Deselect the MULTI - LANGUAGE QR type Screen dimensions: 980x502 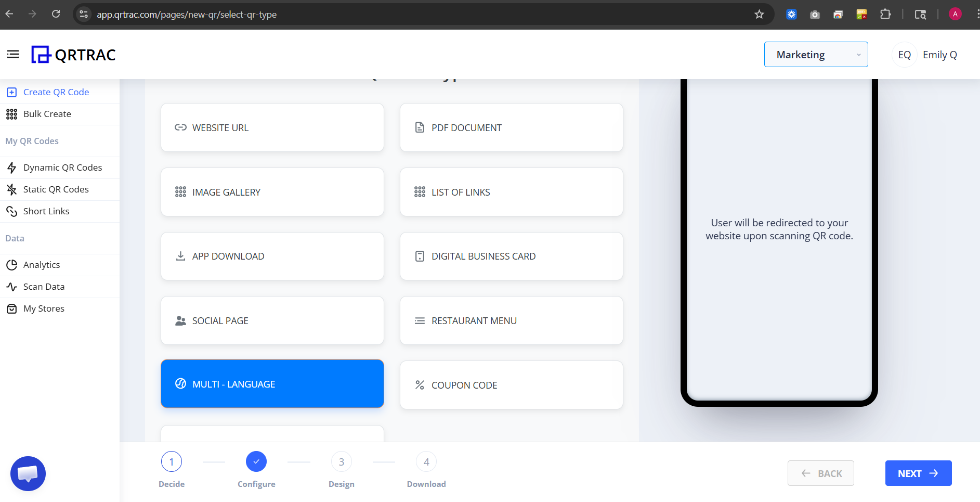coord(272,384)
